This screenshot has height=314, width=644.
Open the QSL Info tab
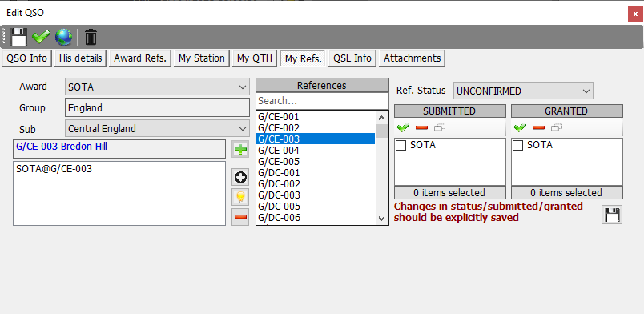[352, 58]
